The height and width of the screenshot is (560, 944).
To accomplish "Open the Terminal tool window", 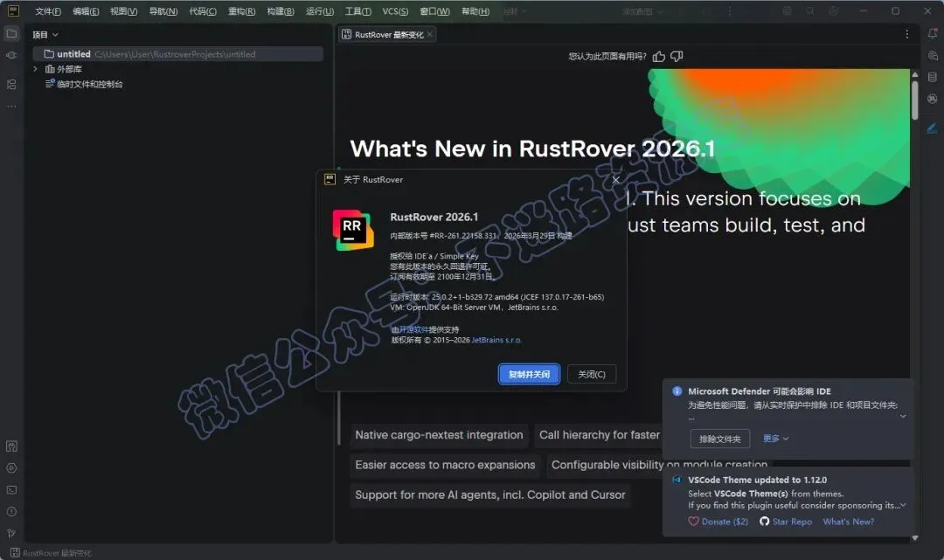I will point(11,489).
